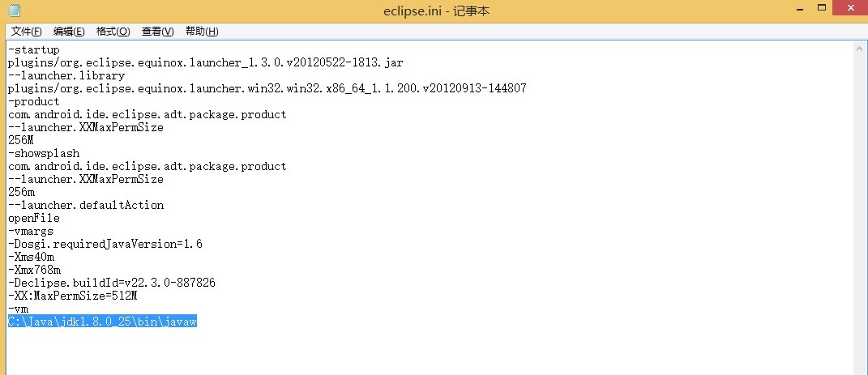868x375 pixels.
Task: Open the 编辑(E) menu
Action: click(69, 32)
